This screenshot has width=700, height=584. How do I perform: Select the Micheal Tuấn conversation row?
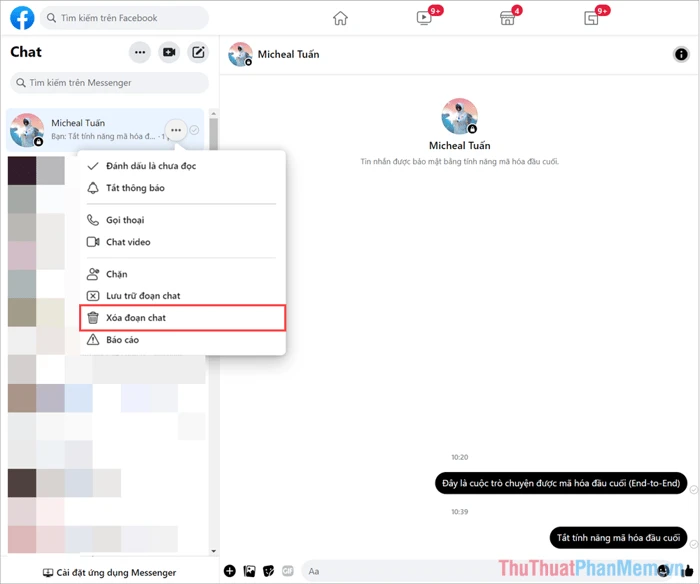[x=105, y=129]
